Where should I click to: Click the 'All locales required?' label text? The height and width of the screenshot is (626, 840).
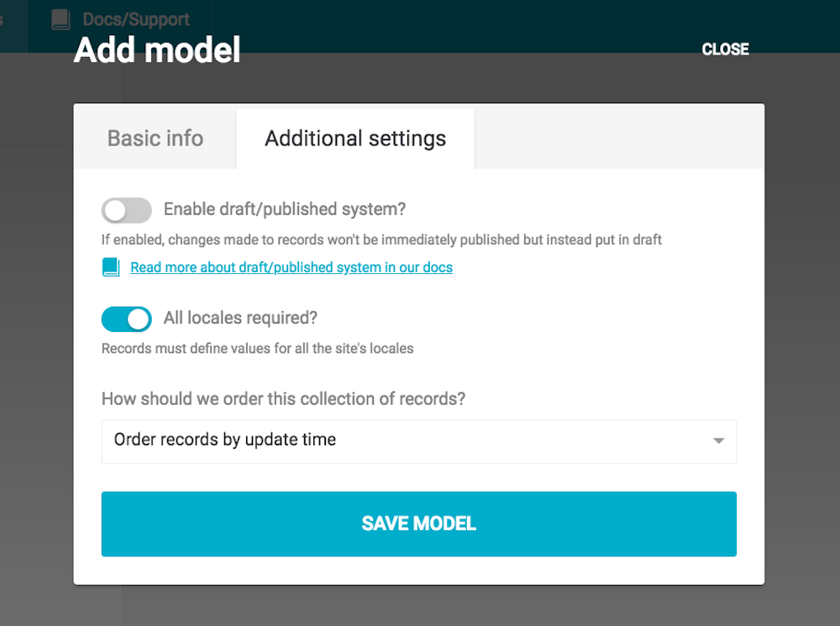pos(240,318)
